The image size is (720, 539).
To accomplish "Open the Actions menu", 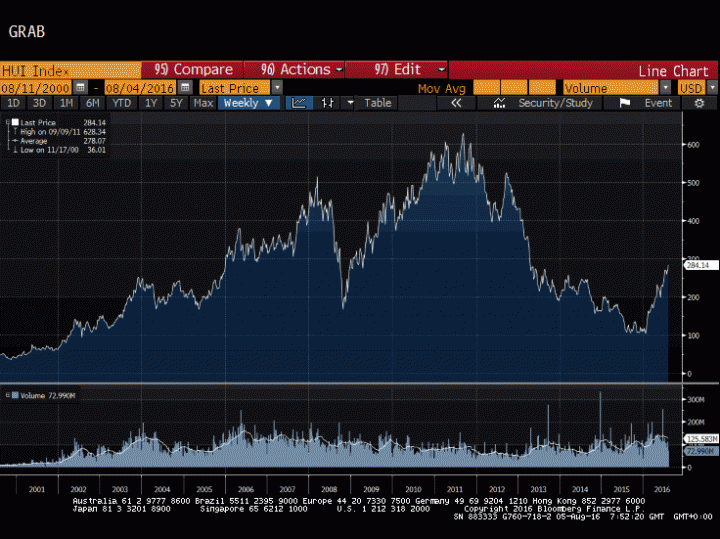I will 302,70.
